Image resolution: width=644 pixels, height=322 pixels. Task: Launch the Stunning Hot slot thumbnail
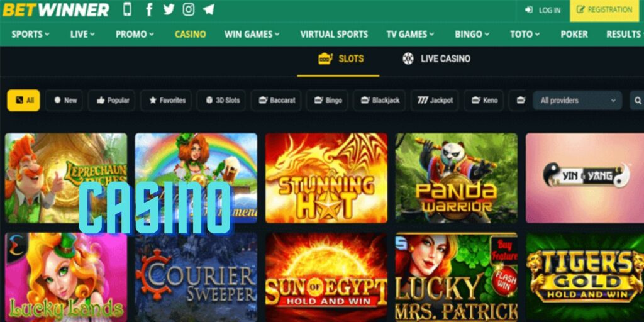[x=326, y=178]
